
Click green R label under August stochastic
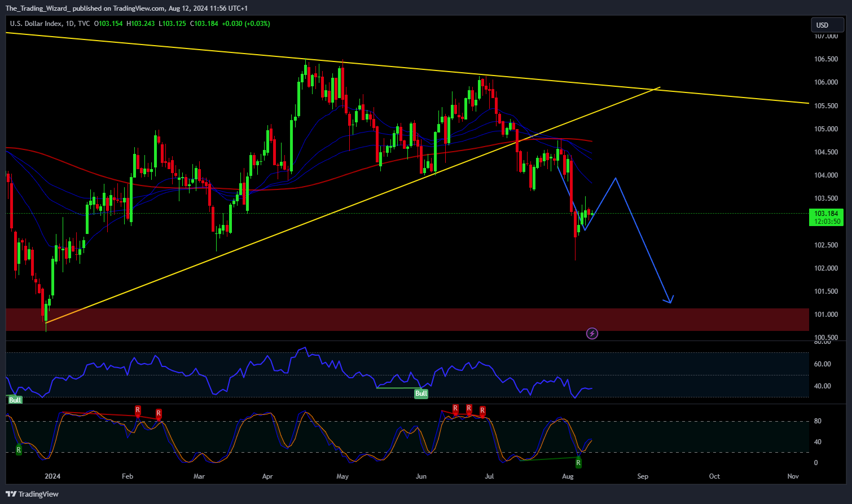[x=578, y=463]
